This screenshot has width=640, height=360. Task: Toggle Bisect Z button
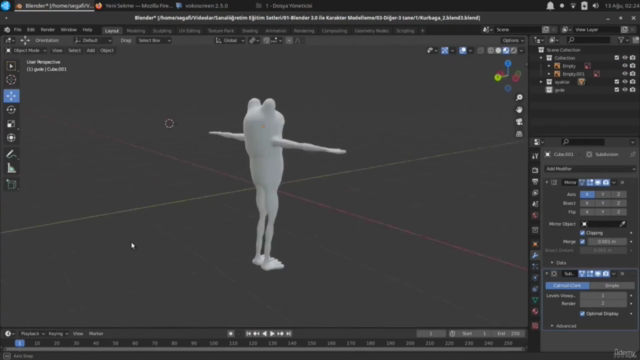click(618, 203)
